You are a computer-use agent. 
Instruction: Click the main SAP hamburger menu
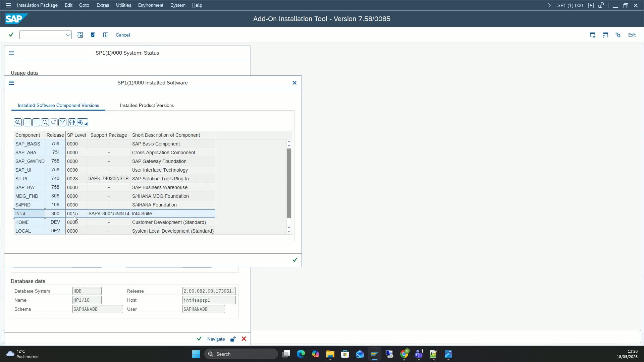tap(8, 5)
